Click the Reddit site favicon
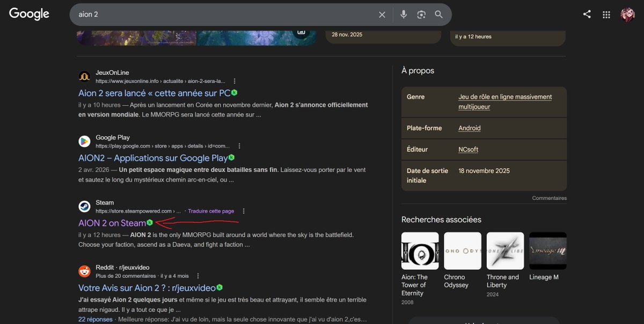Viewport: 644px width, 324px height. coord(84,271)
